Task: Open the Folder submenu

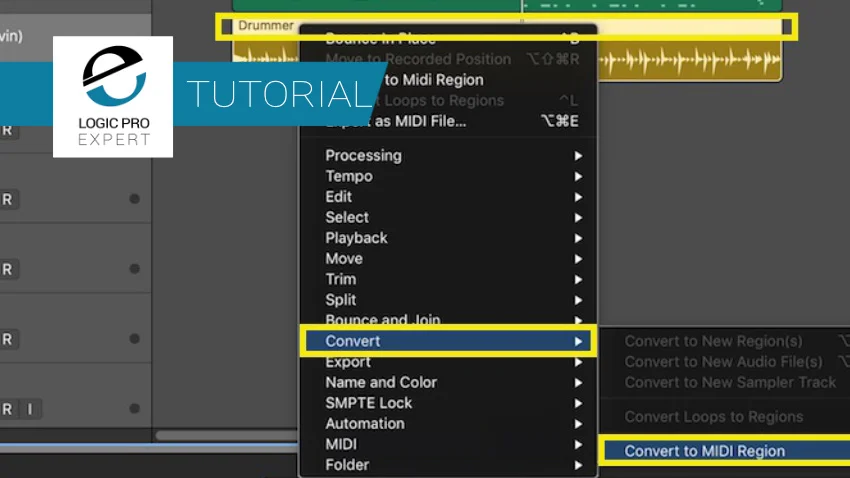Action: 448,464
